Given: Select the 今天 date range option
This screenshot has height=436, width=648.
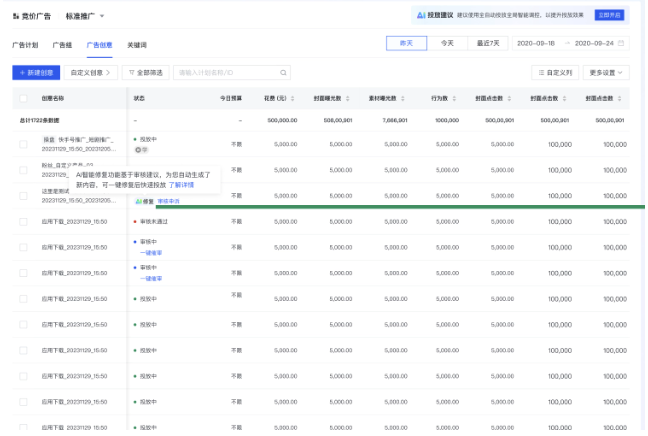Looking at the screenshot, I should pos(447,43).
